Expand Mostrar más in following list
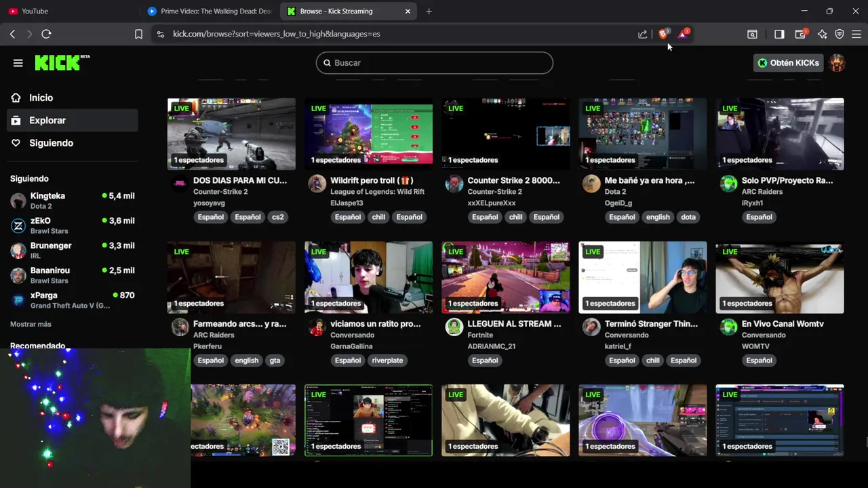The height and width of the screenshot is (488, 868). click(31, 324)
